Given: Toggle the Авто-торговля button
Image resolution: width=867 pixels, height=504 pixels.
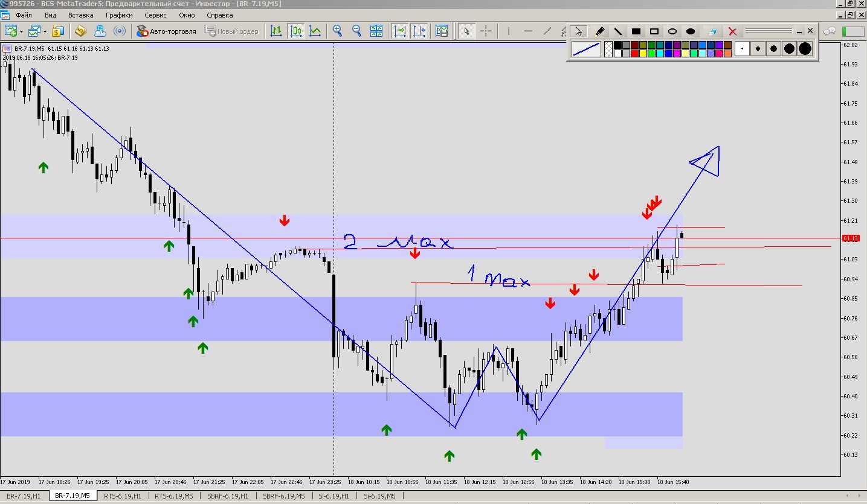Looking at the screenshot, I should pos(167,31).
